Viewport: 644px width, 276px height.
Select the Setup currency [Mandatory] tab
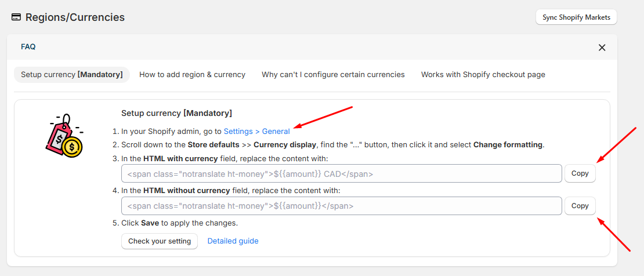click(x=72, y=75)
